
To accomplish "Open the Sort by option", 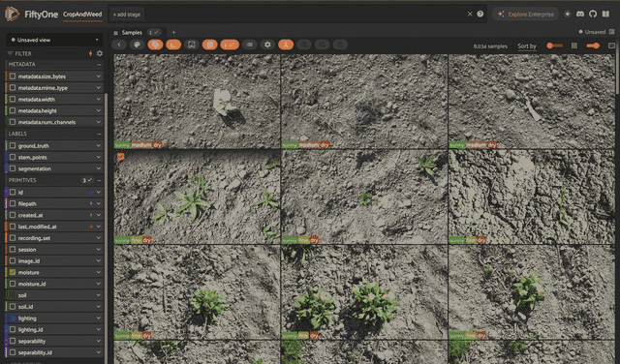I will click(527, 46).
